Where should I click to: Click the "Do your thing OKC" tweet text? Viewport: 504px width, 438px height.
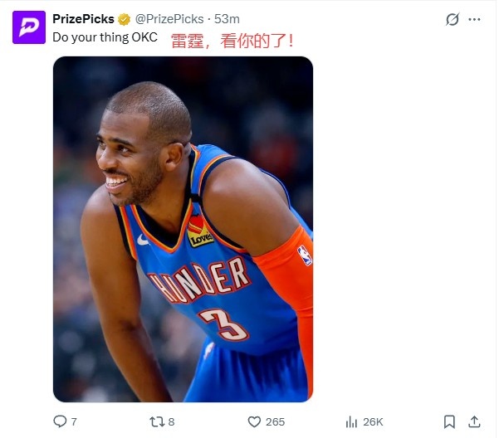coord(105,37)
